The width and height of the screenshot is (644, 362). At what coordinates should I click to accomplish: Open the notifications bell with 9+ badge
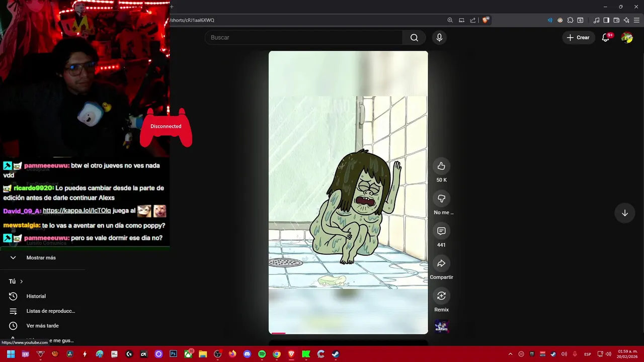[606, 38]
